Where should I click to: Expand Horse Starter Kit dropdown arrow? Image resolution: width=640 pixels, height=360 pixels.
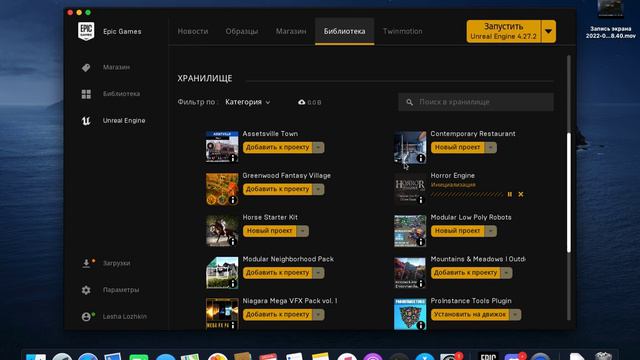click(x=302, y=231)
